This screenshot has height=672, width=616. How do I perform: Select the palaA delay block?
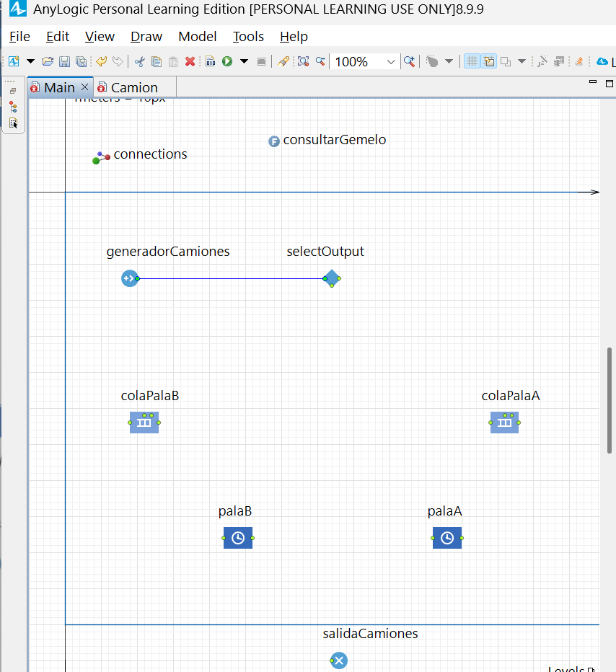(447, 538)
